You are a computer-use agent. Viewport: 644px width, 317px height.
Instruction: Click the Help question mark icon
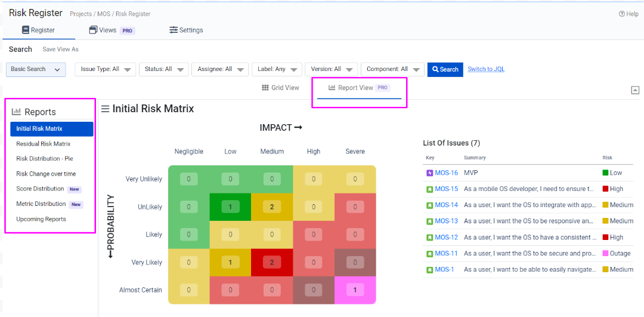click(621, 14)
